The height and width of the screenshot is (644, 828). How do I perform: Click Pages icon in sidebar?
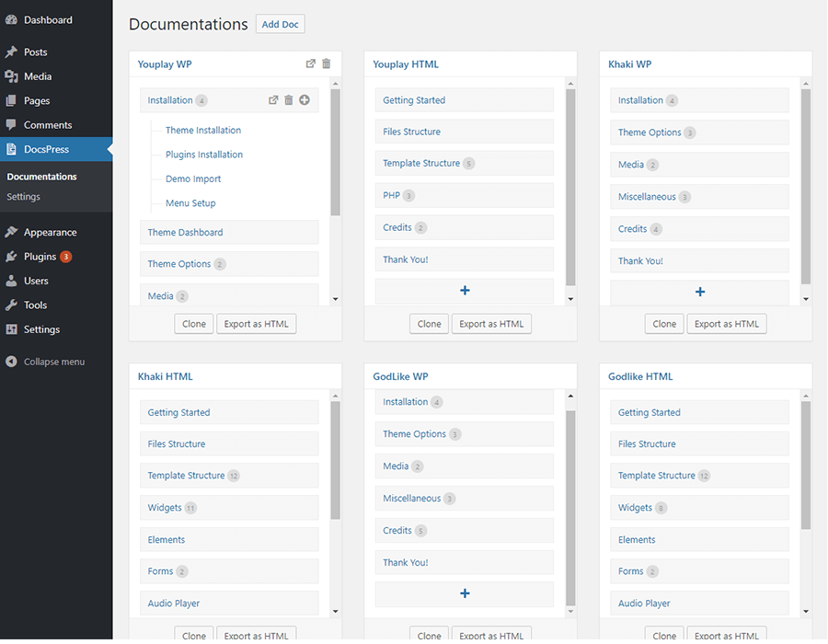(x=11, y=100)
